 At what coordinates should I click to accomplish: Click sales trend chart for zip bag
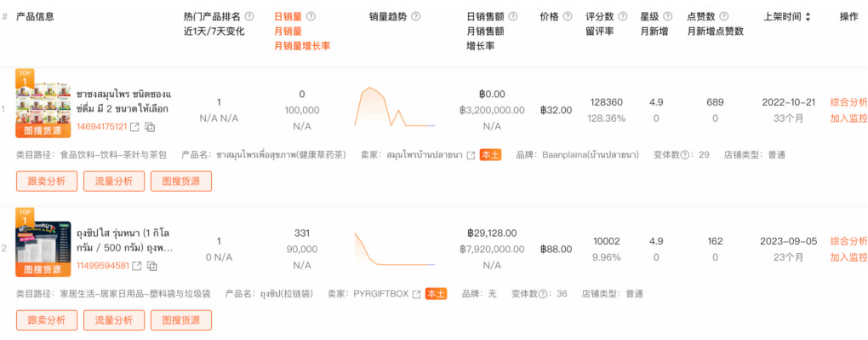pos(395,249)
